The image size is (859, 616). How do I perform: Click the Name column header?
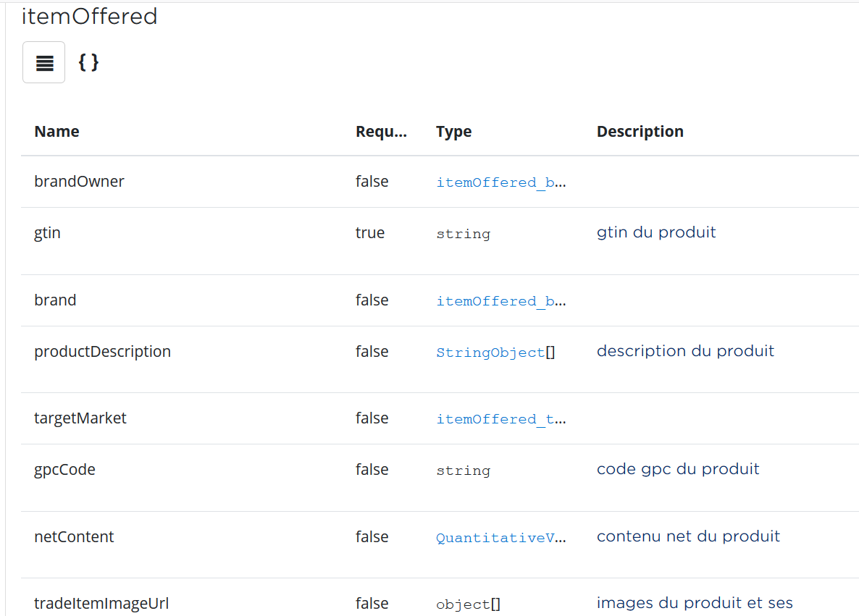pyautogui.click(x=56, y=132)
